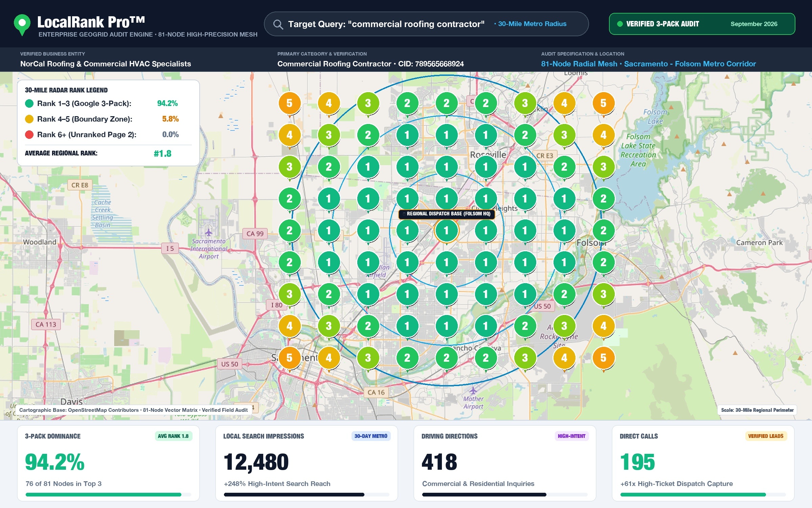Viewport: 812px width, 508px height.
Task: Click the red Rank 6+ legend swatch
Action: tap(29, 134)
